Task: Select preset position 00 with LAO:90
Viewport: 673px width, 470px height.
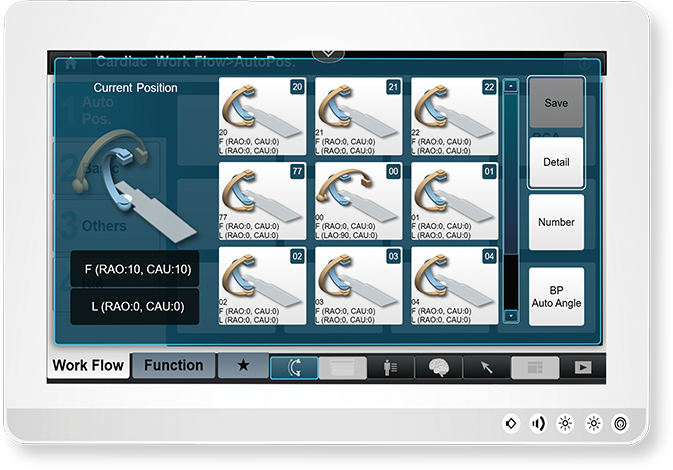Action: (x=358, y=201)
